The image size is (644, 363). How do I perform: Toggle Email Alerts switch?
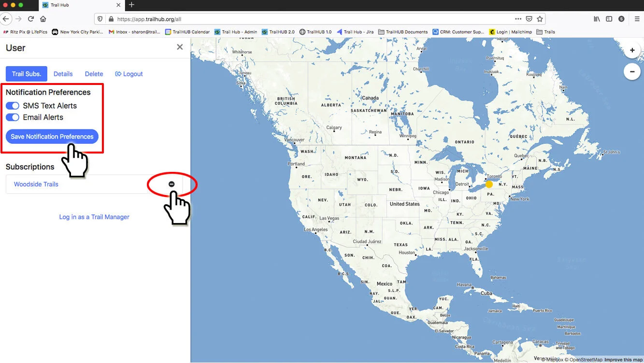point(13,117)
